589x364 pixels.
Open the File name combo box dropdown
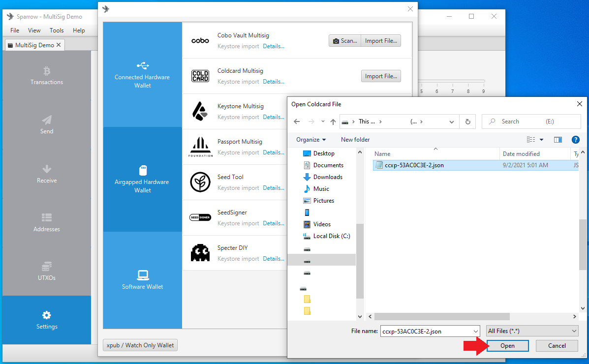(x=475, y=332)
